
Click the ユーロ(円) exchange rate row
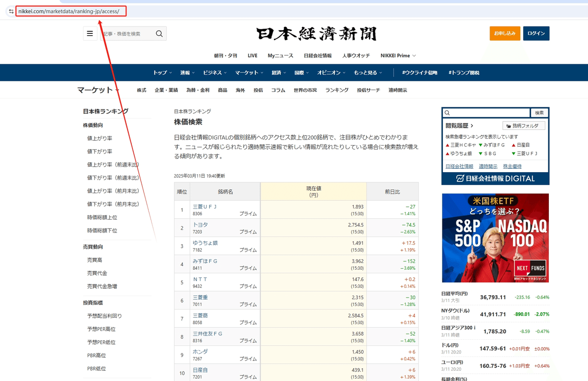(x=495, y=365)
